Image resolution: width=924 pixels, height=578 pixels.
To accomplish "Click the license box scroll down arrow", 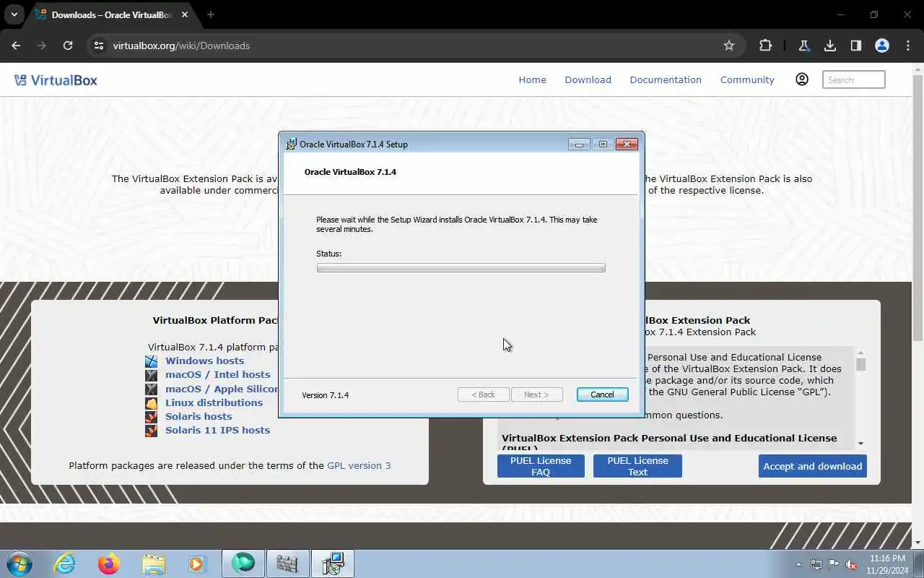I will click(x=860, y=443).
